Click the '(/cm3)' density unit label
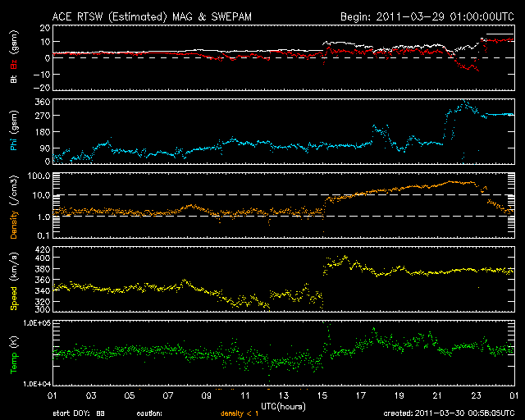This screenshot has height=420, width=525. (14, 190)
